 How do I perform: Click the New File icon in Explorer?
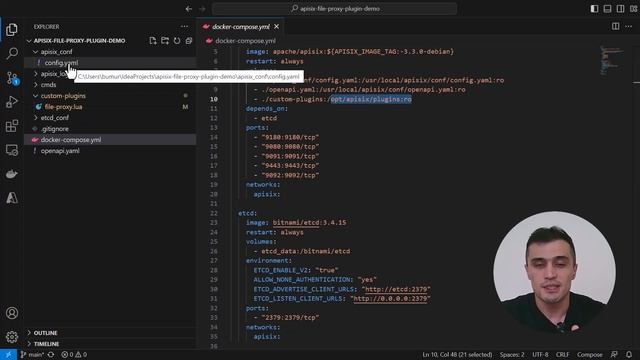[153, 41]
